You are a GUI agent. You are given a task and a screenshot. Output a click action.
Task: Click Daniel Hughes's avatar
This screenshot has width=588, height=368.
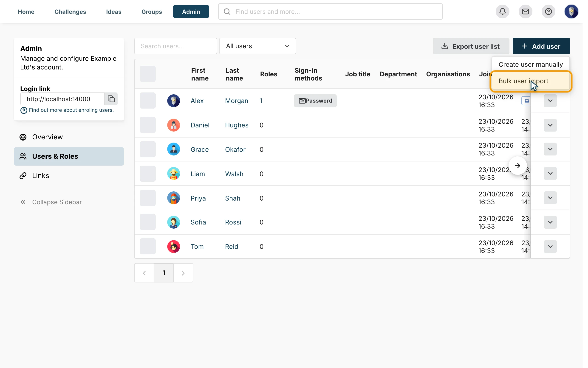click(173, 125)
